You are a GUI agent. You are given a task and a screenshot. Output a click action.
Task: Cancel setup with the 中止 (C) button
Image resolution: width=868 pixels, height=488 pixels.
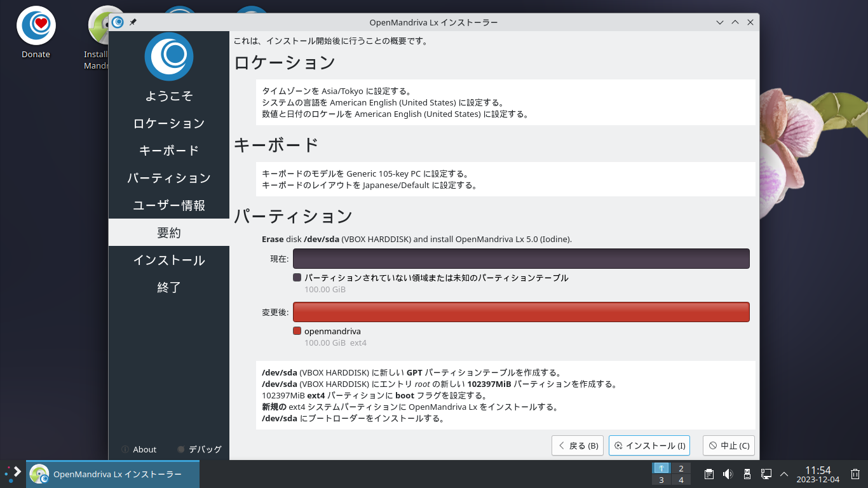(729, 445)
